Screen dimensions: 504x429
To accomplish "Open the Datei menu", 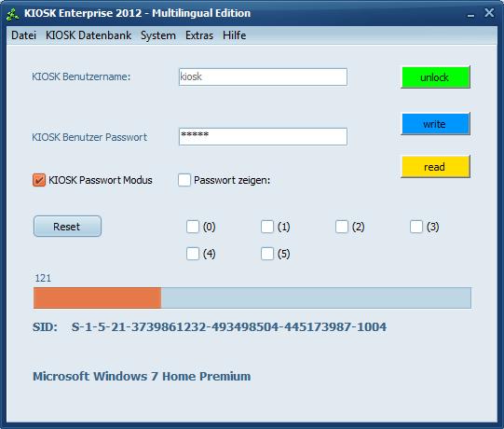I will click(x=23, y=35).
